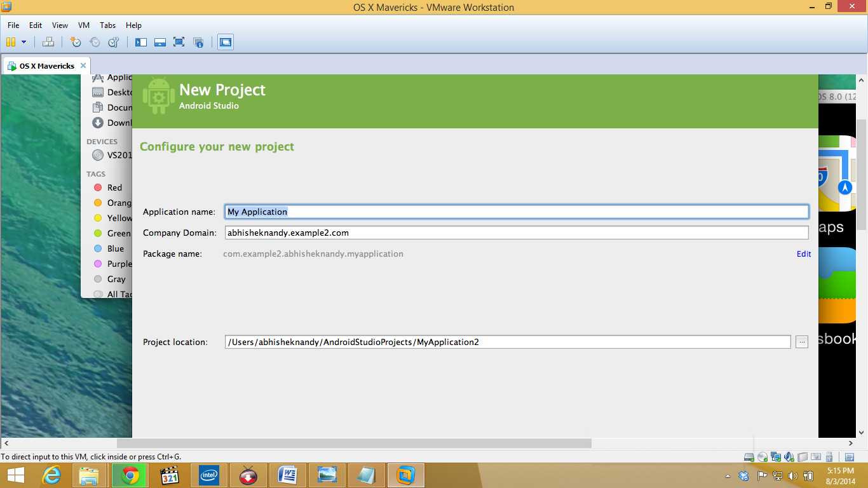Click the Dropbox tray icon
Viewport: 868px width, 488px height.
tap(744, 475)
